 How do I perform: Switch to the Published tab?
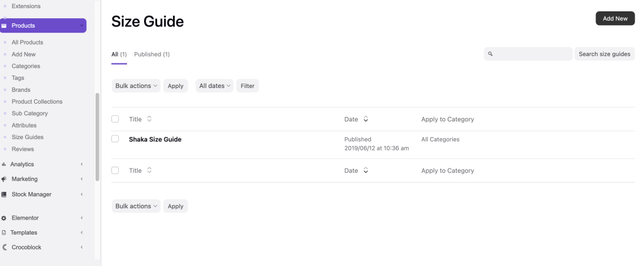coord(152,55)
